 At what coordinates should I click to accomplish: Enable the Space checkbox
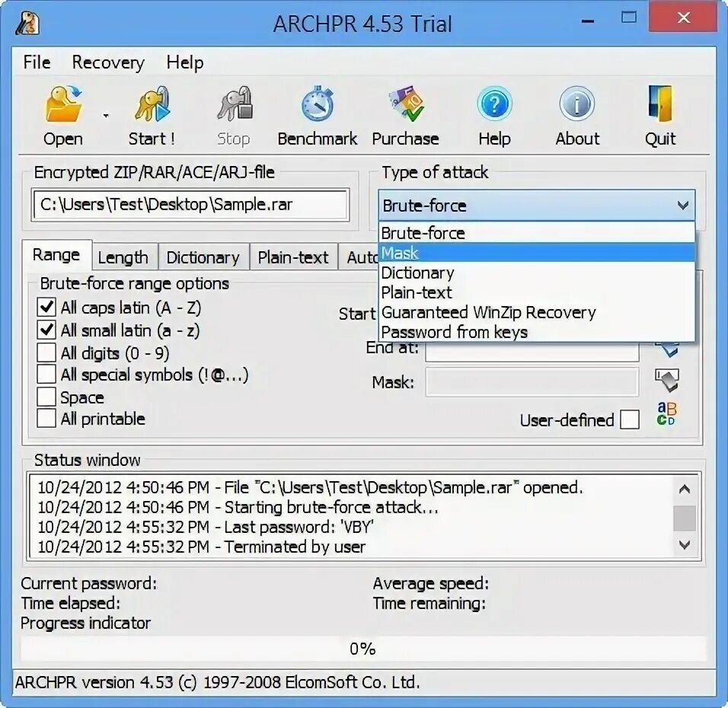pos(46,397)
